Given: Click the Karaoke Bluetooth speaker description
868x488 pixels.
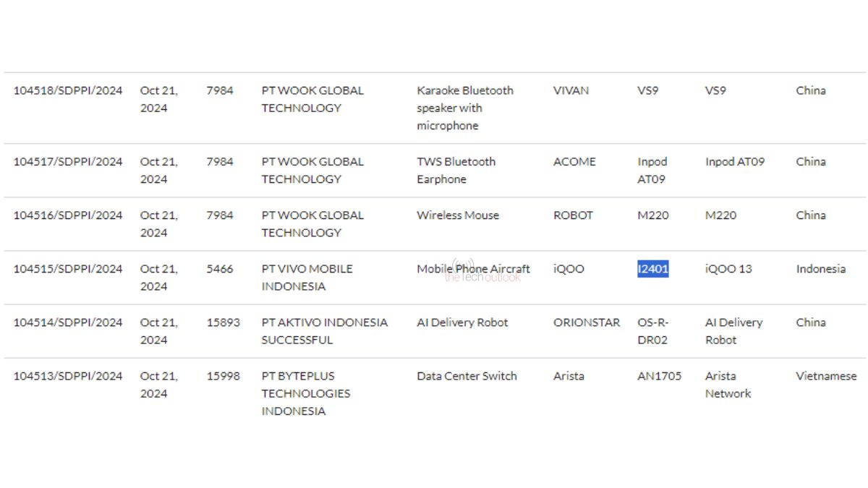Looking at the screenshot, I should tap(465, 108).
